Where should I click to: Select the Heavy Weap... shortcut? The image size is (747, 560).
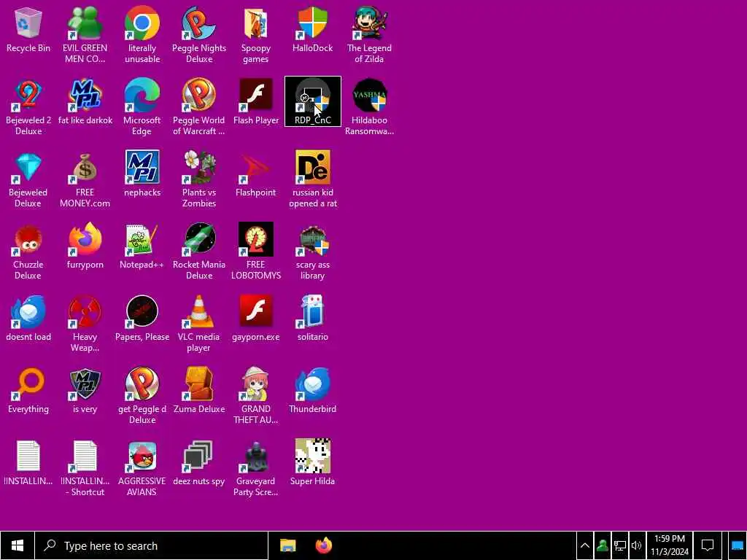(85, 324)
